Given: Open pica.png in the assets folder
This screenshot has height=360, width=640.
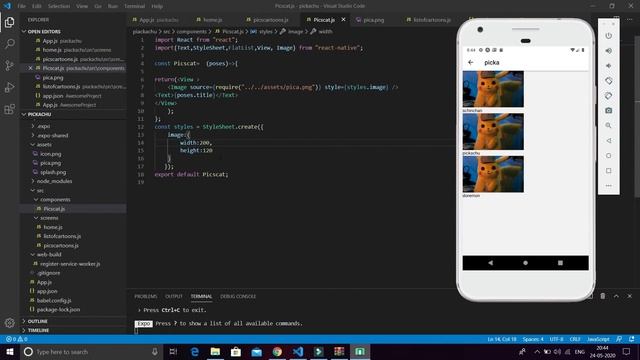Looking at the screenshot, I should (50, 163).
